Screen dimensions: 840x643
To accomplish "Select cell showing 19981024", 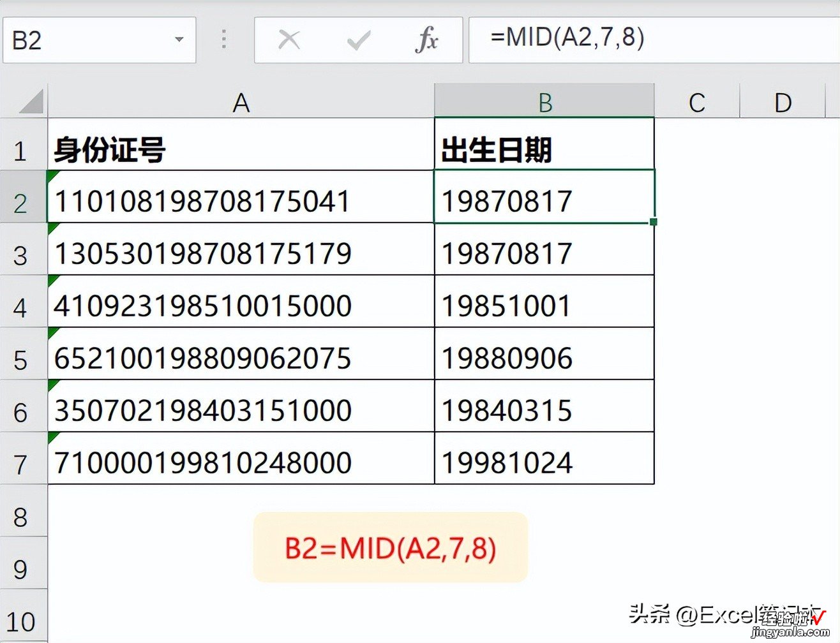I will (x=544, y=458).
